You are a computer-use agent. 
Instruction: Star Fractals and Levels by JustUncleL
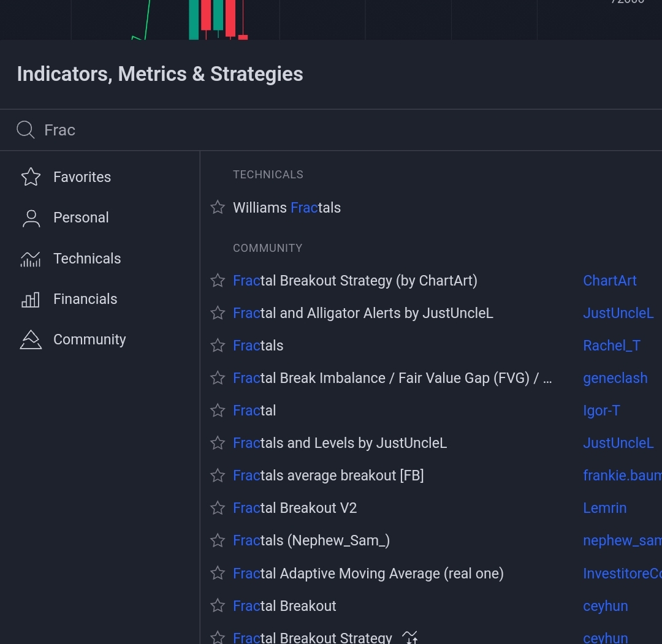(x=218, y=442)
